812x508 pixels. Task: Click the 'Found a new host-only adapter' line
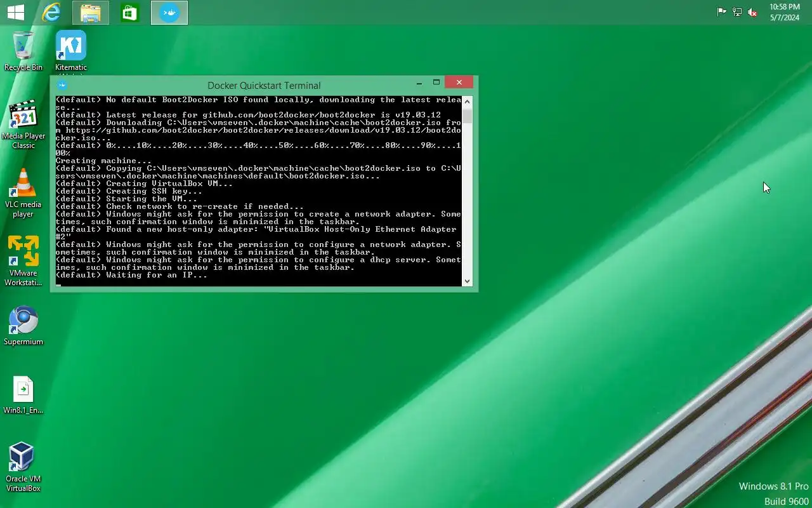click(256, 233)
